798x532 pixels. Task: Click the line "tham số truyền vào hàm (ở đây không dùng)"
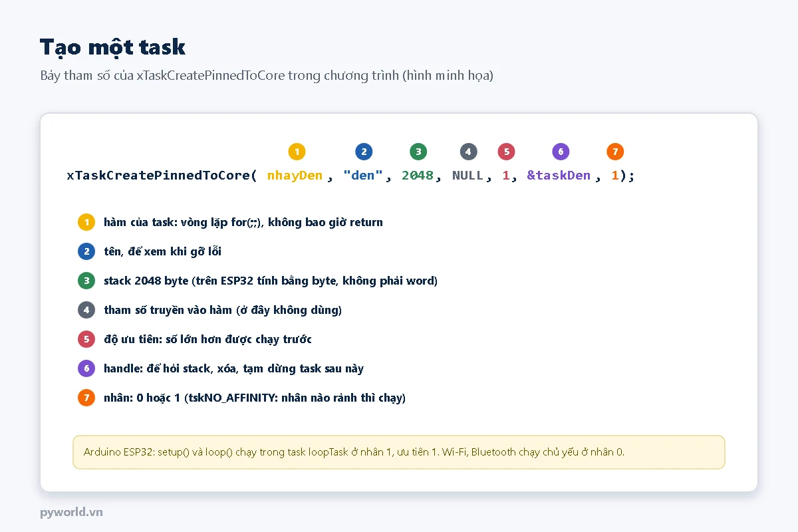[223, 310]
